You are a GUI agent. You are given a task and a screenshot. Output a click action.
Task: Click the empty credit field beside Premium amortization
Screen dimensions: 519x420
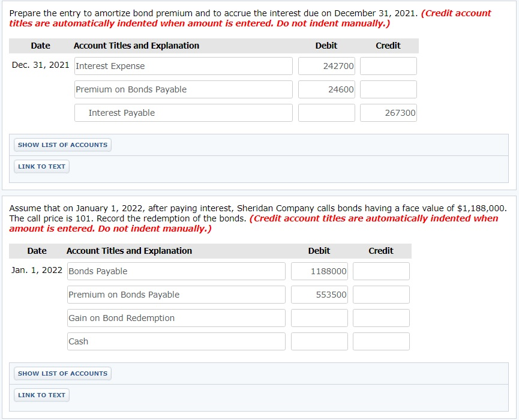click(x=388, y=89)
